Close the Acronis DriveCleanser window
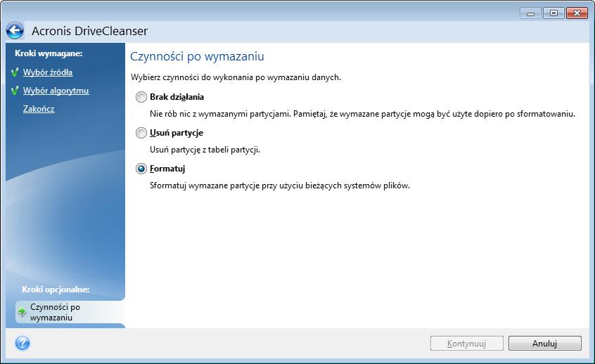This screenshot has height=364, width=595. (x=577, y=13)
